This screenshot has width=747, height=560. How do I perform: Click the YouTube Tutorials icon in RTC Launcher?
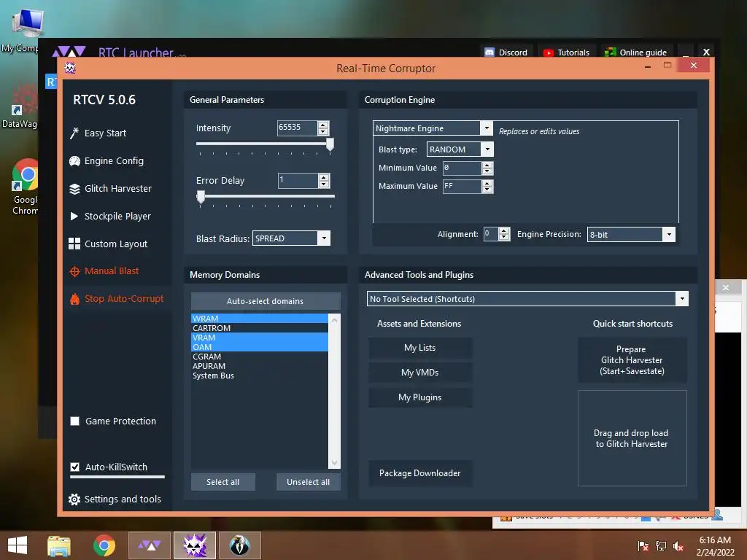coord(549,52)
